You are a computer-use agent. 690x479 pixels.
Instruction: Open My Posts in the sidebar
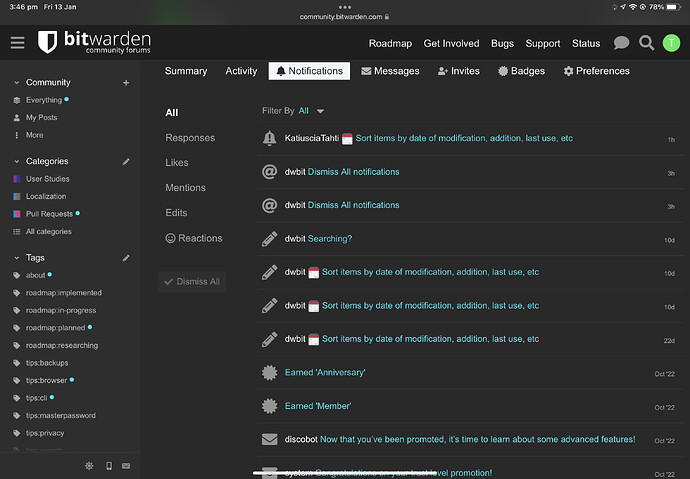pos(41,118)
